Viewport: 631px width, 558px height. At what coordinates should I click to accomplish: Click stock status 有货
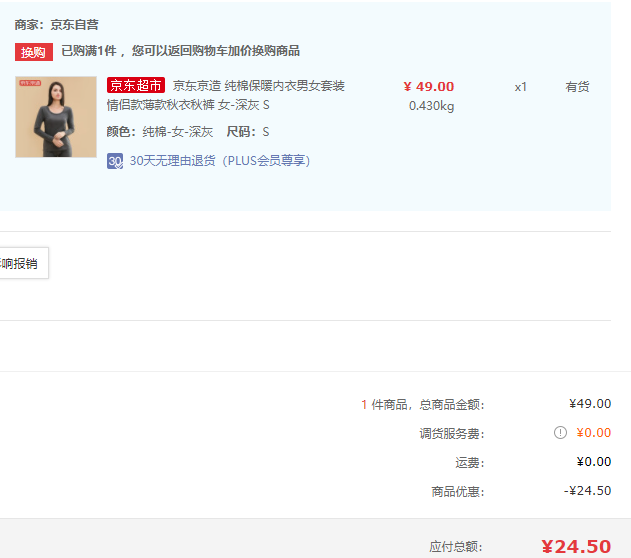[577, 86]
